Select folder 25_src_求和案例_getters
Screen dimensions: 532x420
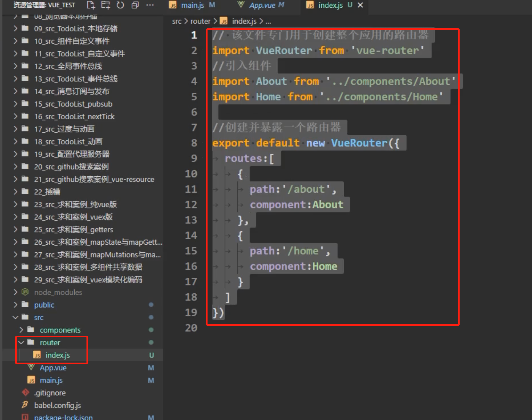click(74, 230)
